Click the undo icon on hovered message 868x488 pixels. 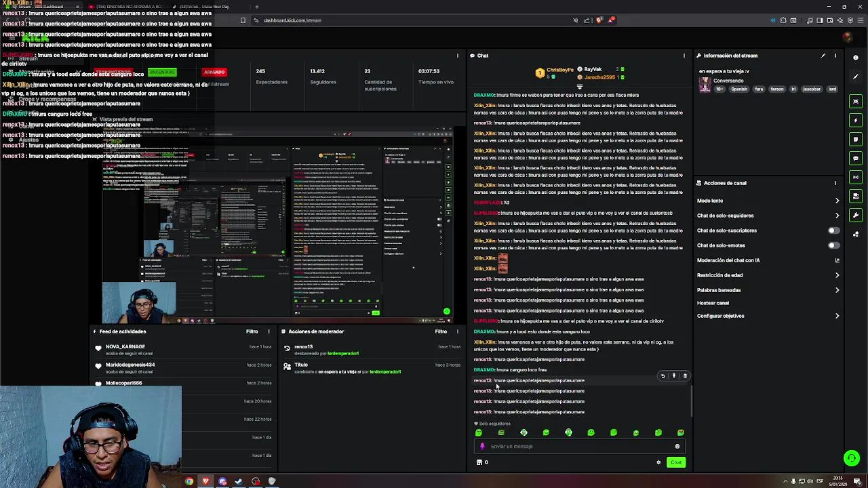tap(663, 376)
